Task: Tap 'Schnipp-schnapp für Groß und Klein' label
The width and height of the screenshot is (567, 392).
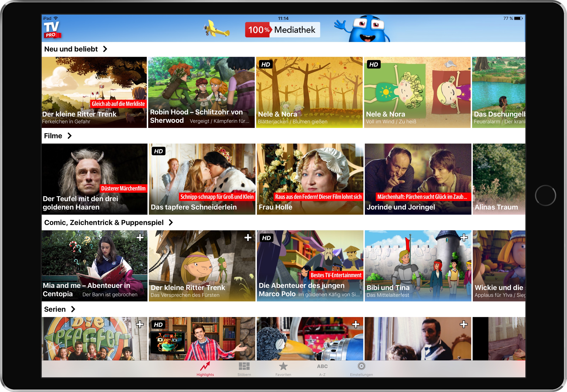Action: 217,197
